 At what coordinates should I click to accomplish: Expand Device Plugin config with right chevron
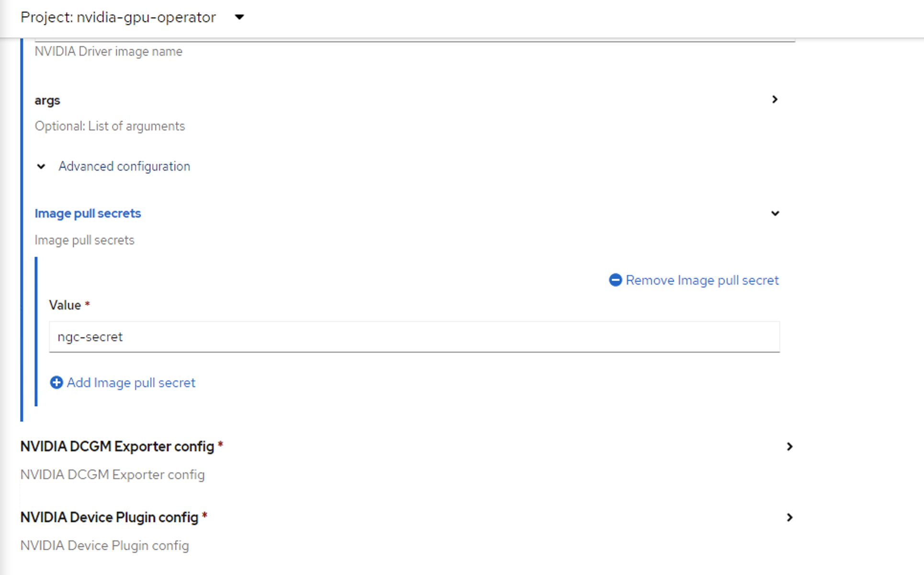(x=789, y=517)
